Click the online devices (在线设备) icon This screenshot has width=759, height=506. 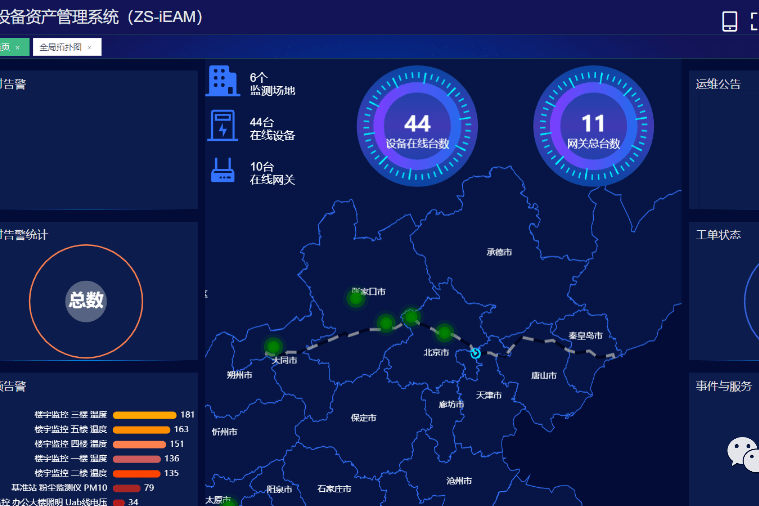coord(222,127)
